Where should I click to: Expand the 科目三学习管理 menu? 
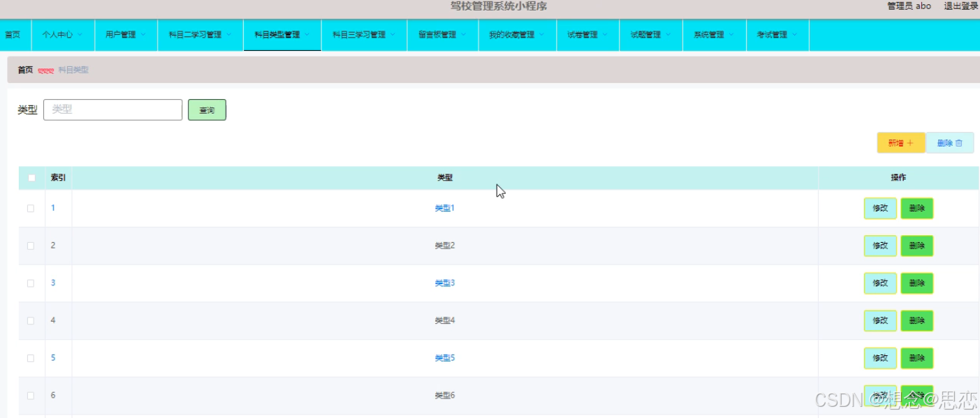pyautogui.click(x=364, y=35)
